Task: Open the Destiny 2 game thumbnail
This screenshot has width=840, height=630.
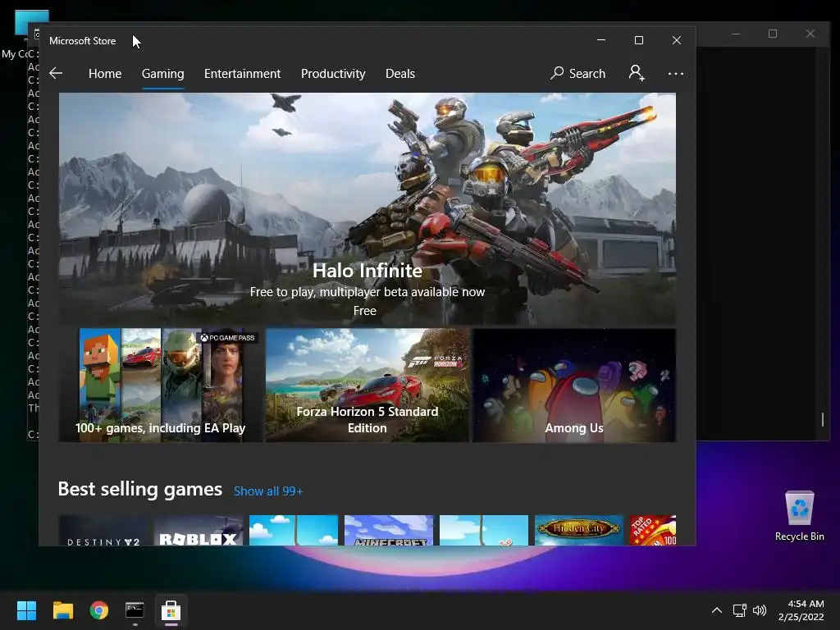Action: pyautogui.click(x=103, y=531)
